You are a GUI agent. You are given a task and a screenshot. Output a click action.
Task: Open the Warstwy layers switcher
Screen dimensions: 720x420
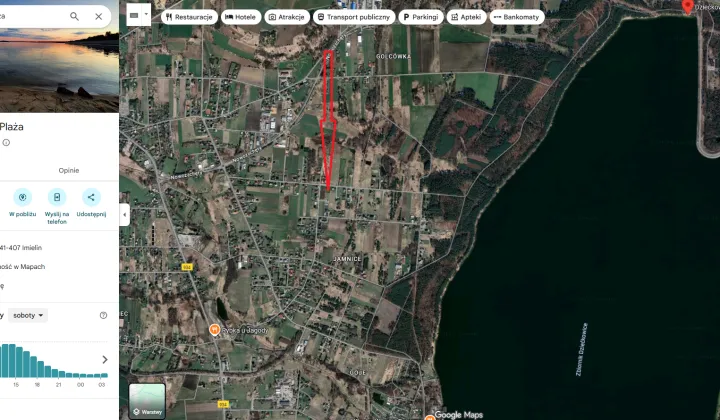pos(147,400)
